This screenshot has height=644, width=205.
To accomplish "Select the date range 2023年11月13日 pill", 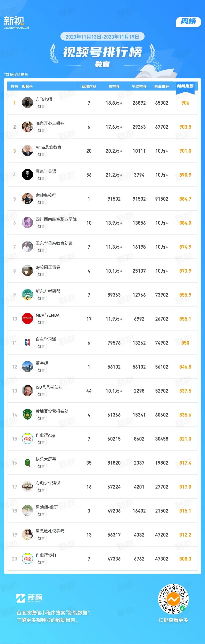I will point(102,37).
